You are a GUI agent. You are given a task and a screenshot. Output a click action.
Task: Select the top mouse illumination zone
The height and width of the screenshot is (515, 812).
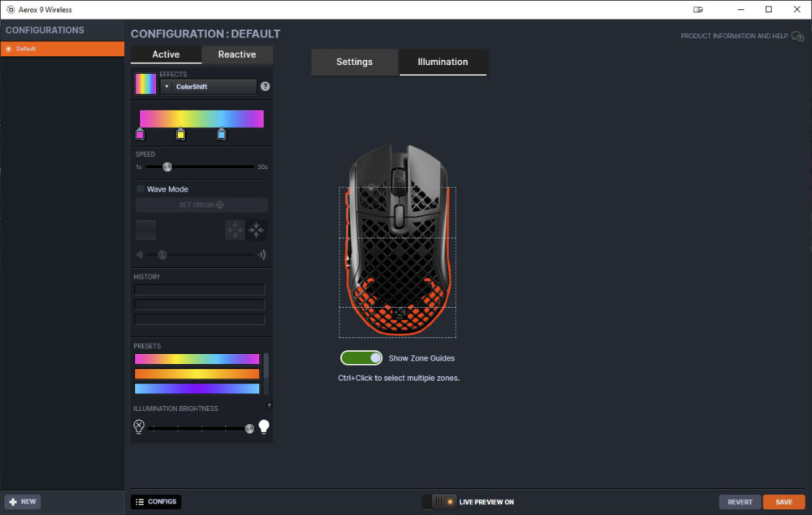tap(398, 213)
